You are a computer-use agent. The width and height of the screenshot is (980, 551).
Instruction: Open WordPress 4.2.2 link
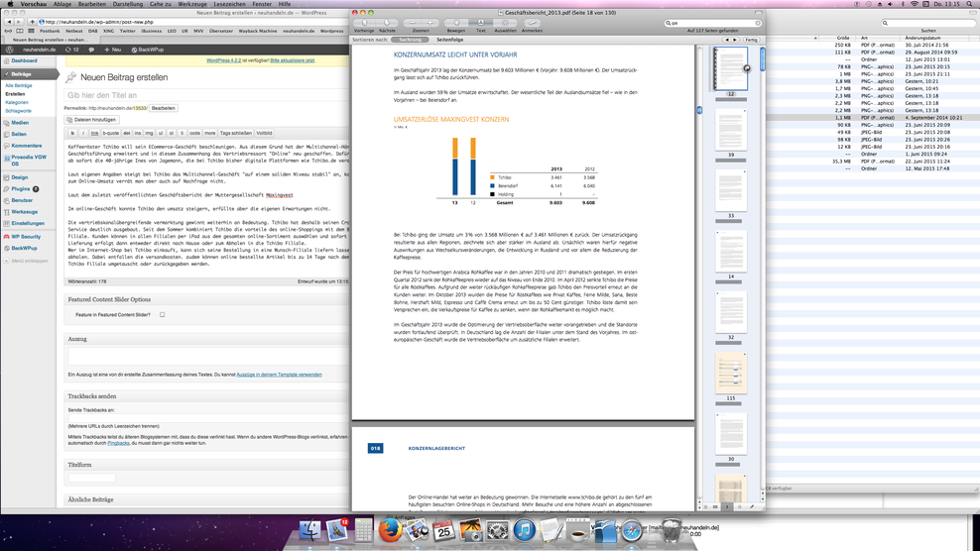click(223, 60)
